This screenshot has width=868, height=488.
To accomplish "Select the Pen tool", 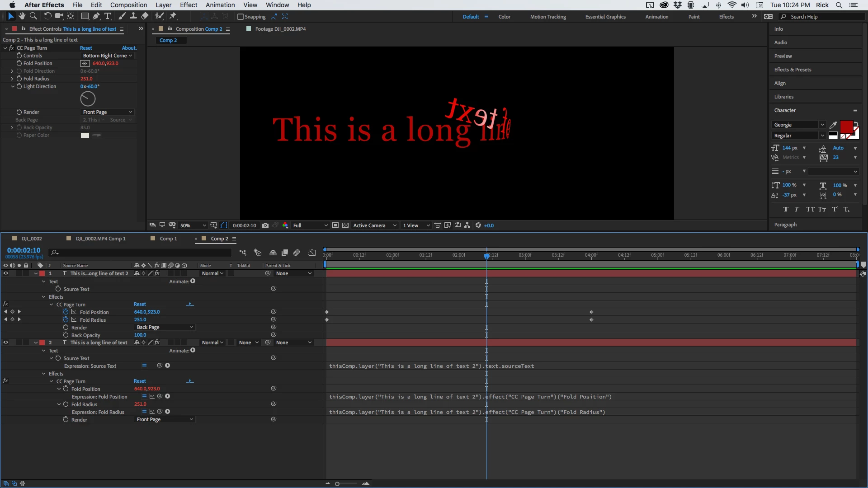I will click(96, 16).
